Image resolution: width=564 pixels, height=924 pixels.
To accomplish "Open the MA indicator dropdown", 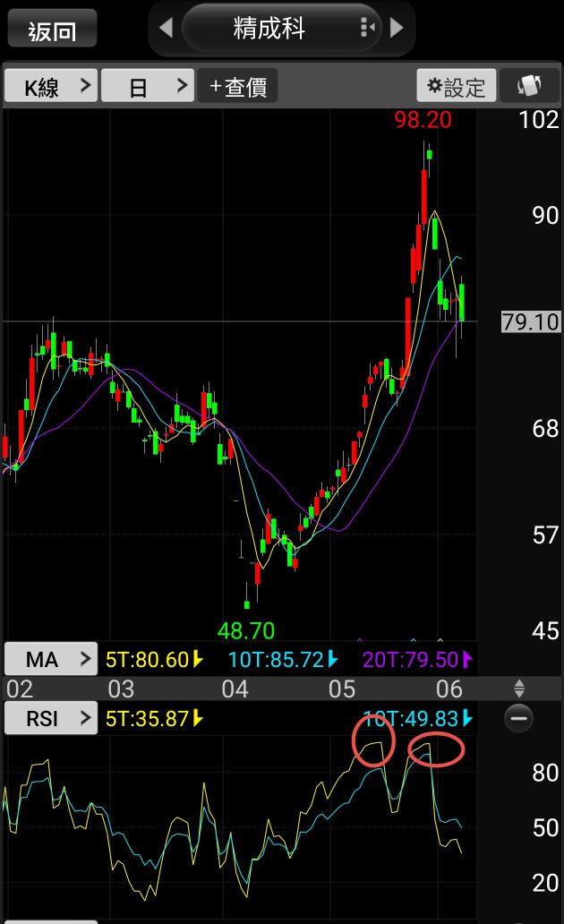I will coord(51,659).
